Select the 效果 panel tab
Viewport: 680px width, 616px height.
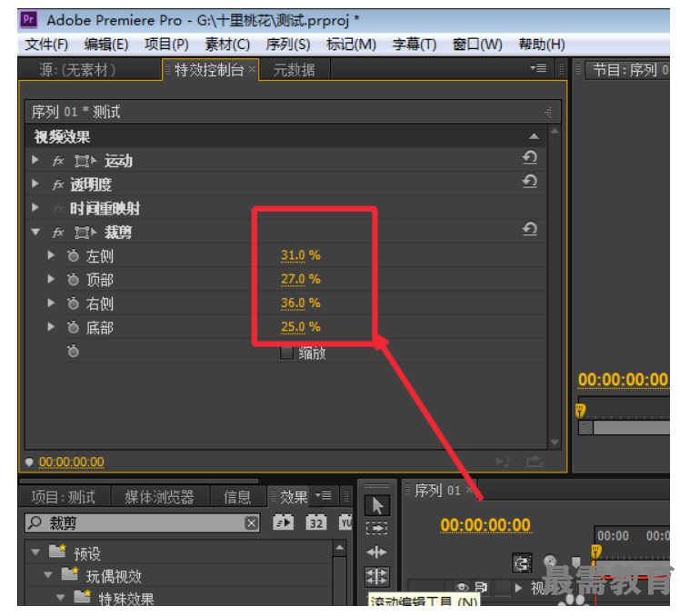(x=294, y=497)
